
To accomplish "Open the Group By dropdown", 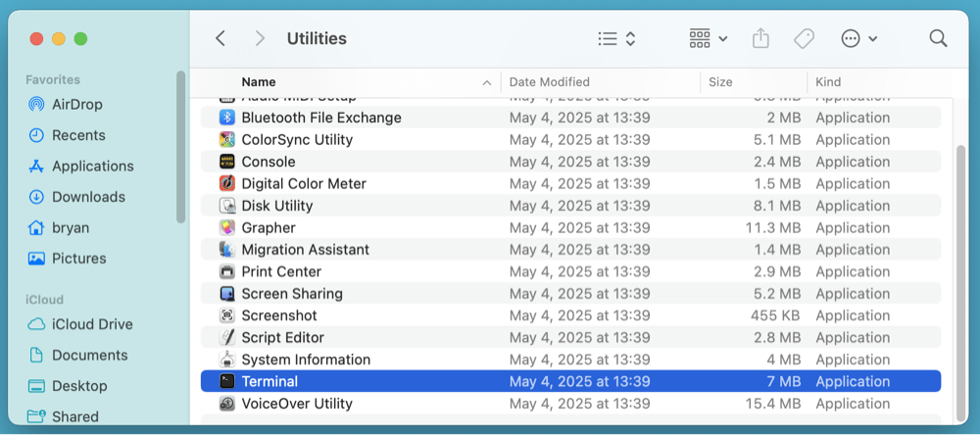I will [x=708, y=38].
